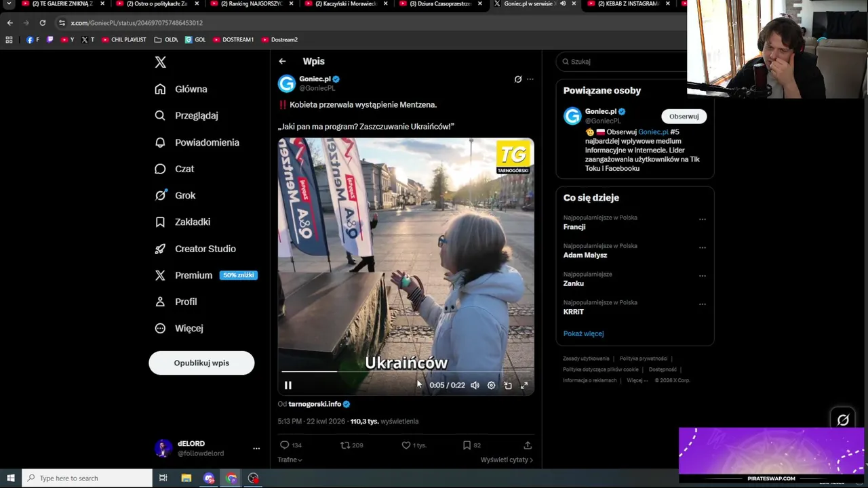Open options for the Zanku trend
The width and height of the screenshot is (868, 488).
703,276
